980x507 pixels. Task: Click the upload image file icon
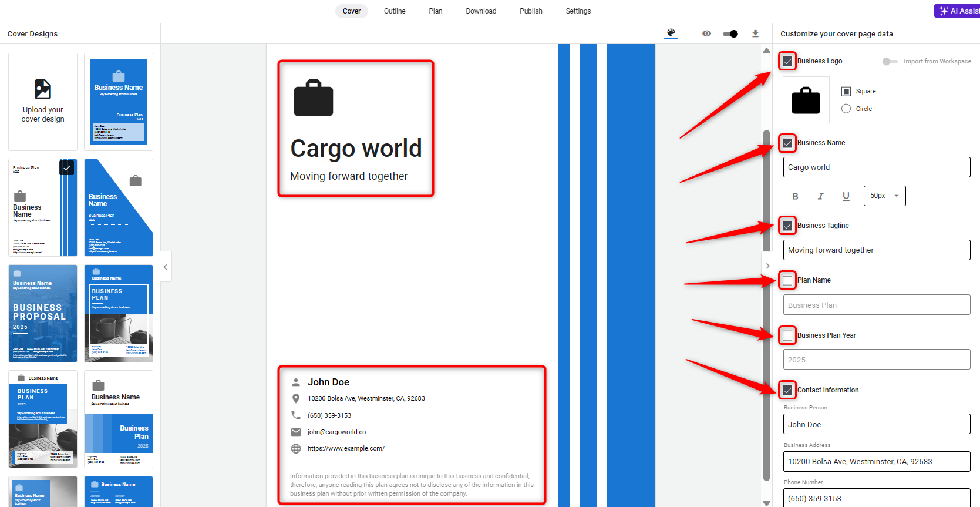[x=43, y=89]
